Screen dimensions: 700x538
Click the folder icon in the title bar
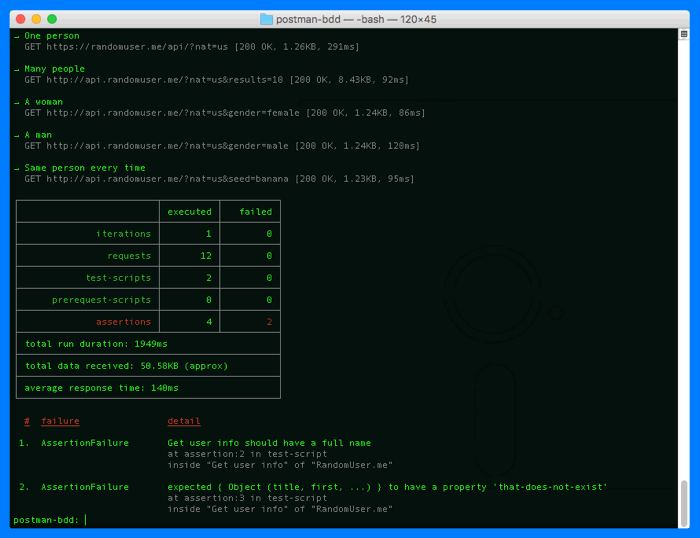point(266,19)
